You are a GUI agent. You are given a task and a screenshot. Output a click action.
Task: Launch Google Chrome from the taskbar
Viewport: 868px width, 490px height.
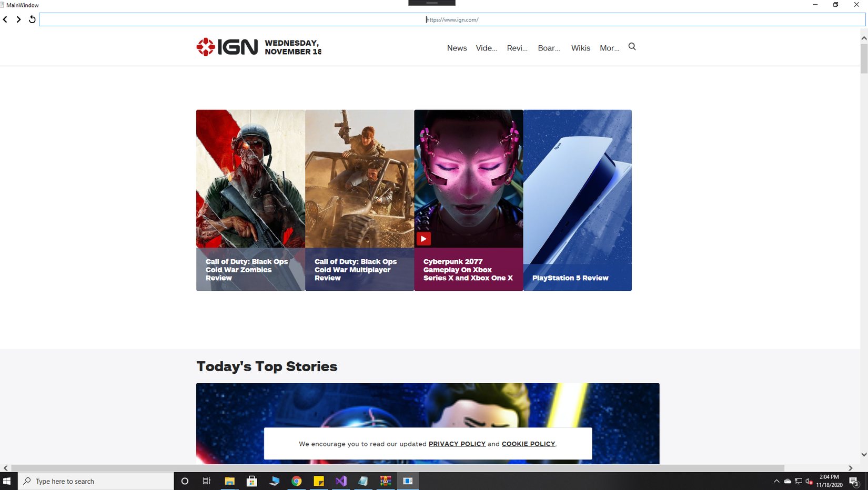(x=297, y=481)
